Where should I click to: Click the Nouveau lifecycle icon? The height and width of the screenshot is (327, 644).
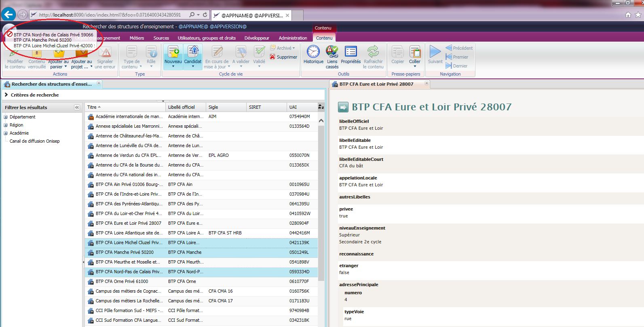[173, 52]
